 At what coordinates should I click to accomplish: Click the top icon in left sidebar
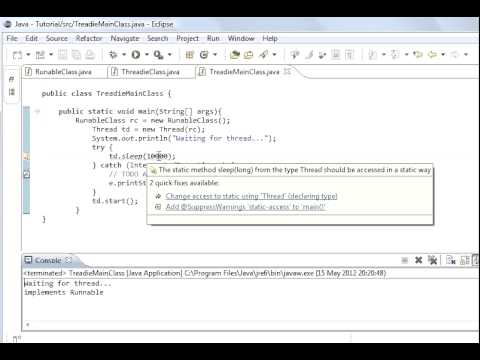(x=12, y=79)
